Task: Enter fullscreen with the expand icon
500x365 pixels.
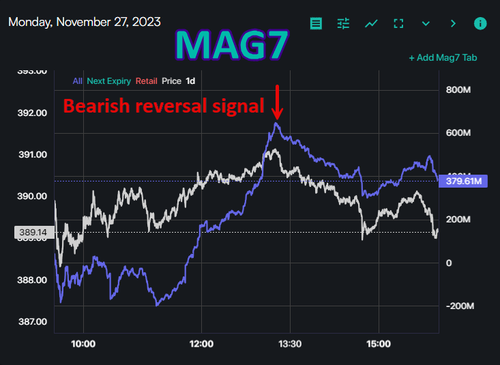Action: coord(398,24)
